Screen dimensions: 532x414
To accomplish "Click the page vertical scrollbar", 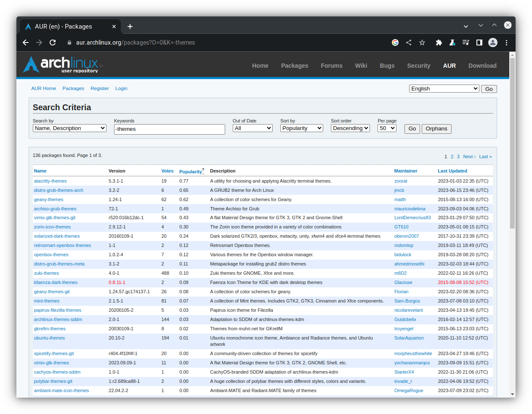I will [x=512, y=143].
